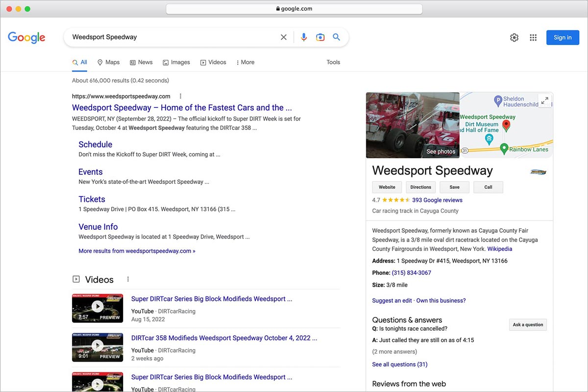The width and height of the screenshot is (588, 392).
Task: Click the Call button
Action: [489, 187]
